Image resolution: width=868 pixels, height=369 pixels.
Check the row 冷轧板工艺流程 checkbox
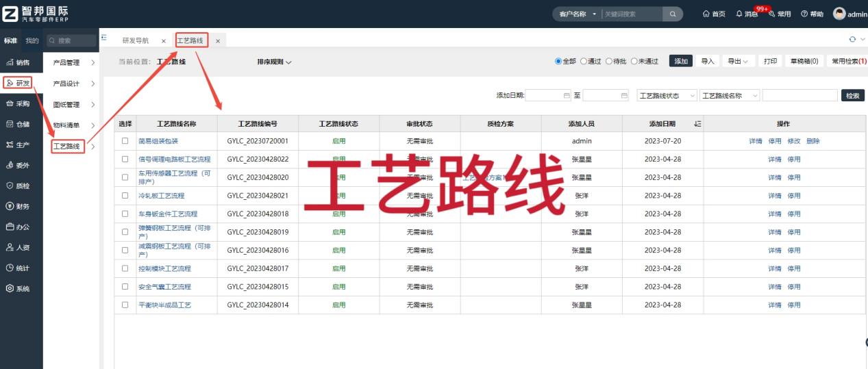pyautogui.click(x=125, y=196)
